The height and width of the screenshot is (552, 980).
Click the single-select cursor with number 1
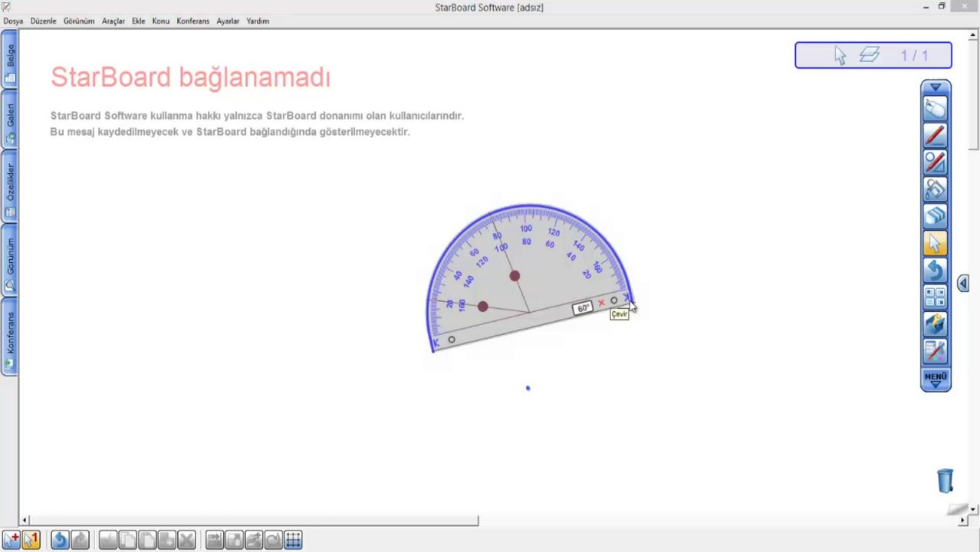[31, 540]
